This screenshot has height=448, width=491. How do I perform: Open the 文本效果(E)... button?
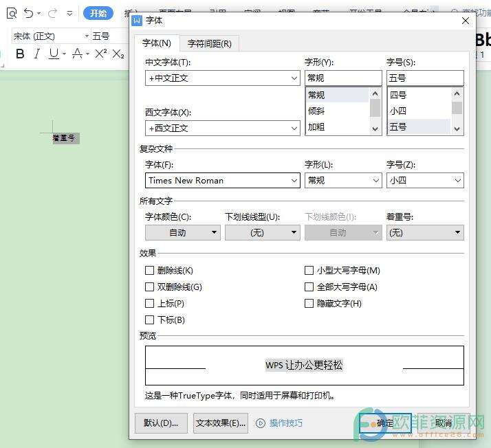click(x=220, y=423)
